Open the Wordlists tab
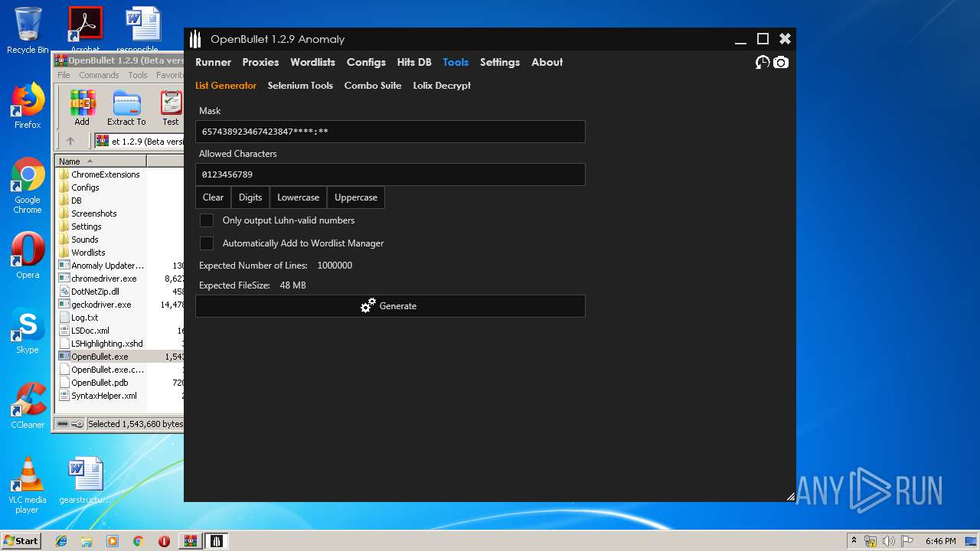The height and width of the screenshot is (551, 980). 312,63
